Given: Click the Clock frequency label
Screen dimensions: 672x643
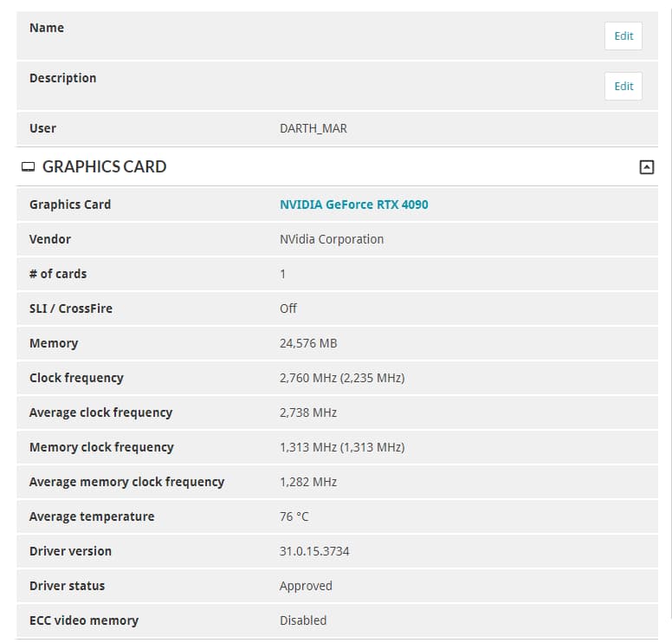Looking at the screenshot, I should [76, 378].
